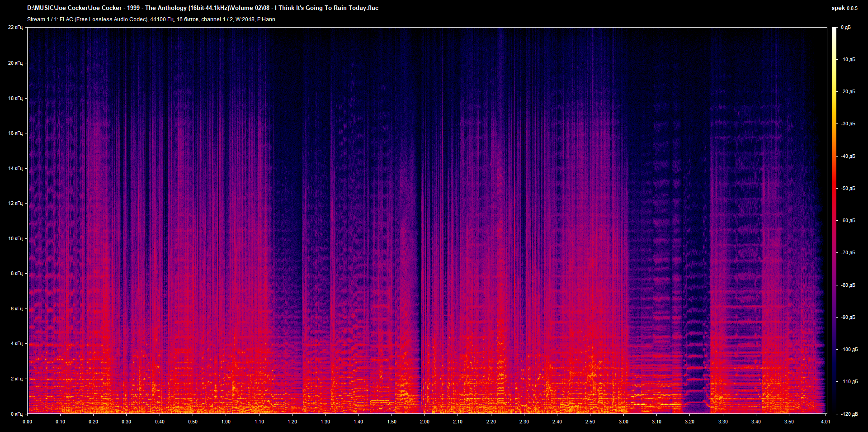Click the 0:10 time axis label

pyautogui.click(x=61, y=422)
